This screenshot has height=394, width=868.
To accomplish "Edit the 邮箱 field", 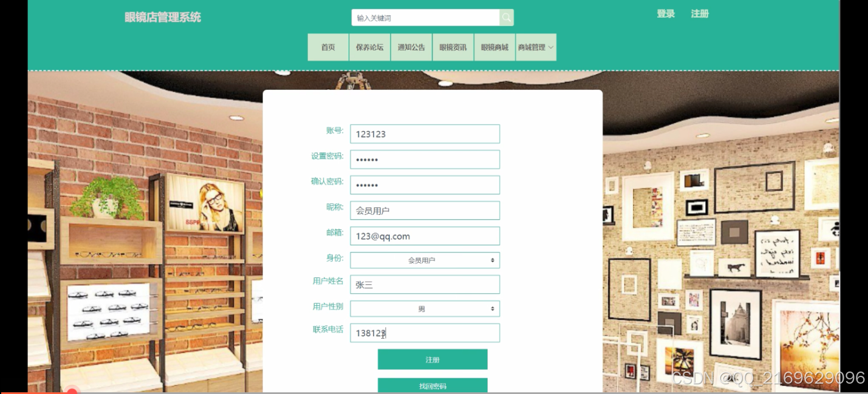I will tap(425, 236).
